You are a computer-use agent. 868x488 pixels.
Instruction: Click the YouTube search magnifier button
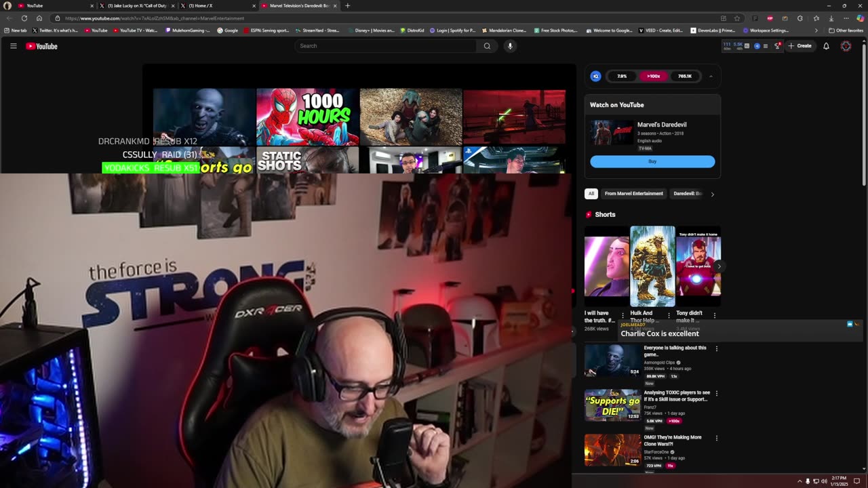coord(487,46)
